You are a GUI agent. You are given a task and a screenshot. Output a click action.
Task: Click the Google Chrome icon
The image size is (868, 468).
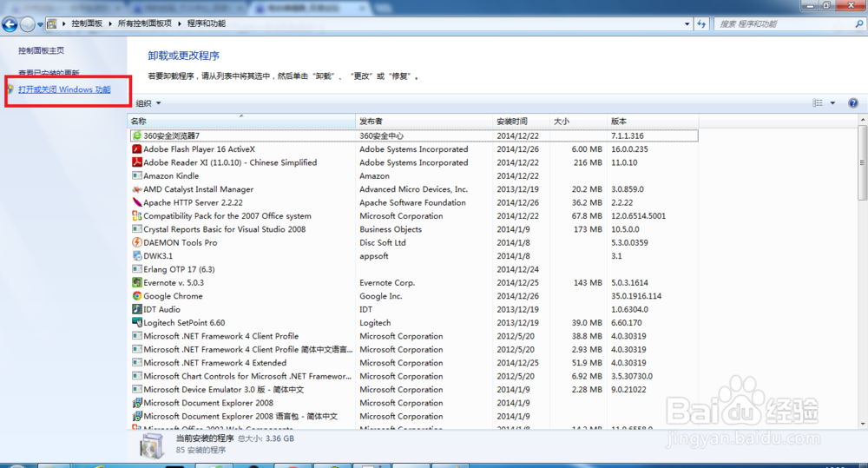coord(137,296)
